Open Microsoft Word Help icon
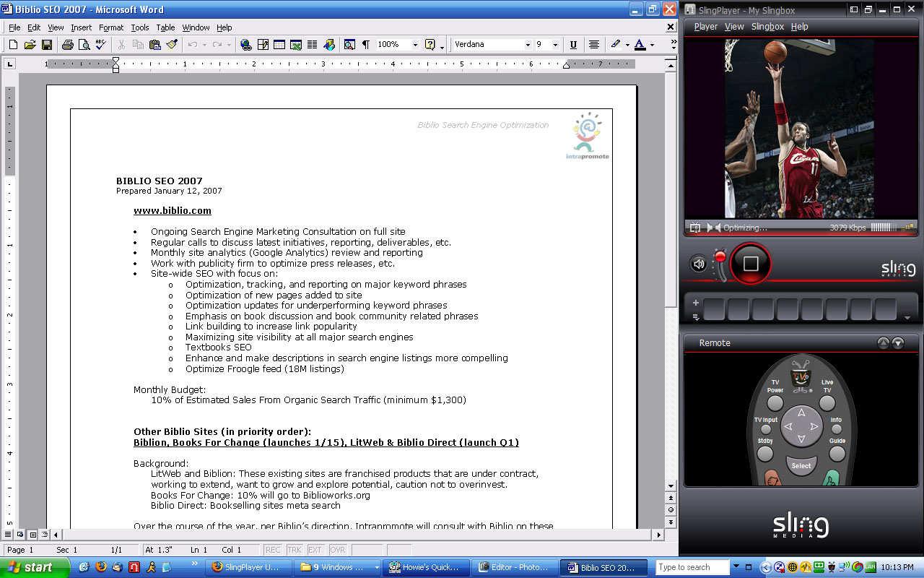The width and height of the screenshot is (924, 578). click(x=430, y=45)
